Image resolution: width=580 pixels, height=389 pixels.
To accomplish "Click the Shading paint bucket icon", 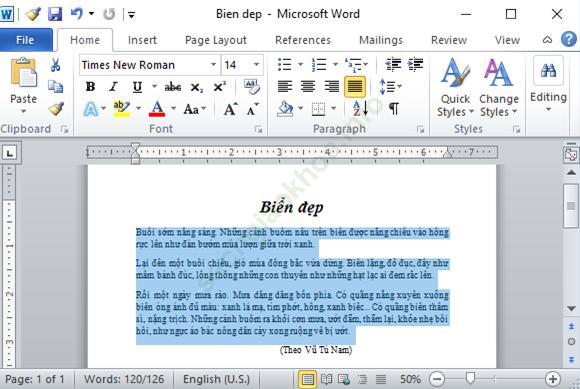I will pos(285,109).
